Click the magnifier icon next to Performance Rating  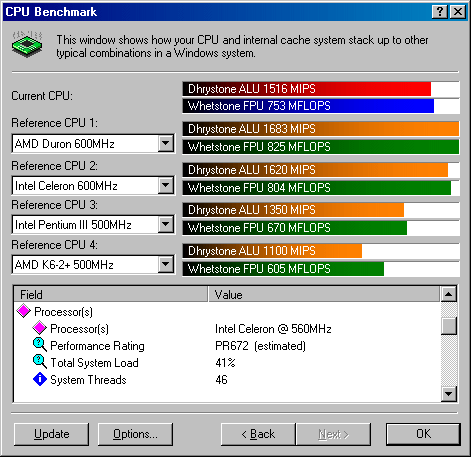click(x=40, y=345)
